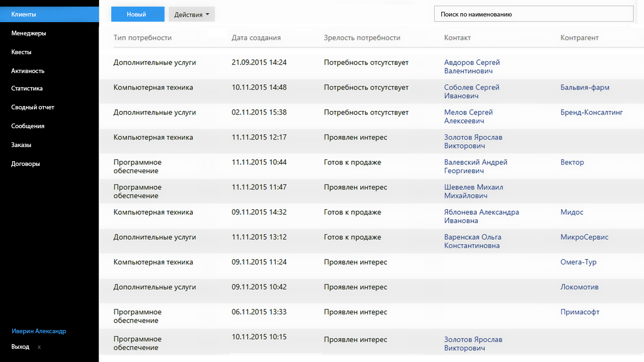This screenshot has height=362, width=644.
Task: Navigate to Договоры section
Action: point(26,164)
